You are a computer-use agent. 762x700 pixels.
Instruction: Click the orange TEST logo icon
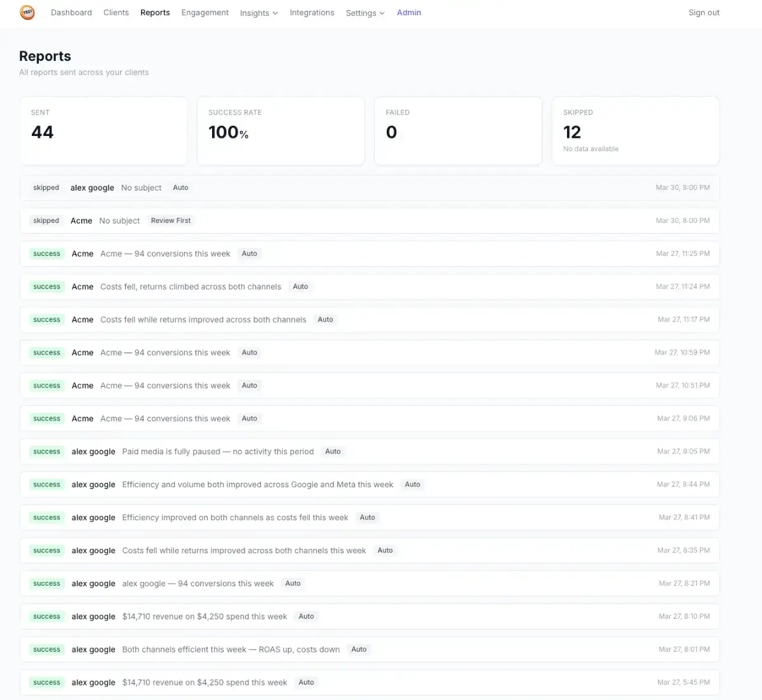[x=27, y=13]
